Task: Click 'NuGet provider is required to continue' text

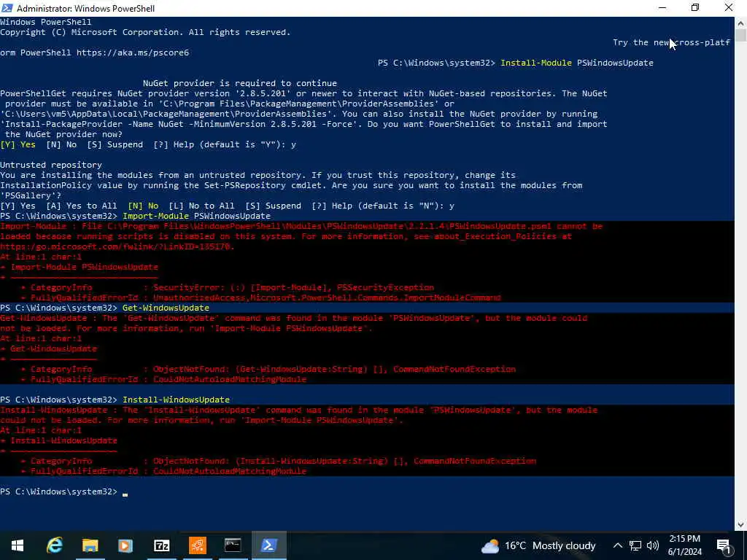Action: coord(239,83)
